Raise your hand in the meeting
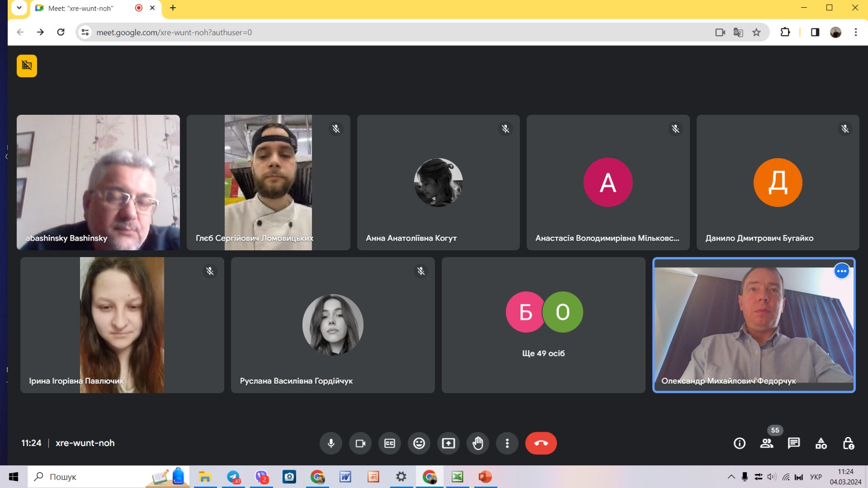This screenshot has height=488, width=868. (478, 443)
